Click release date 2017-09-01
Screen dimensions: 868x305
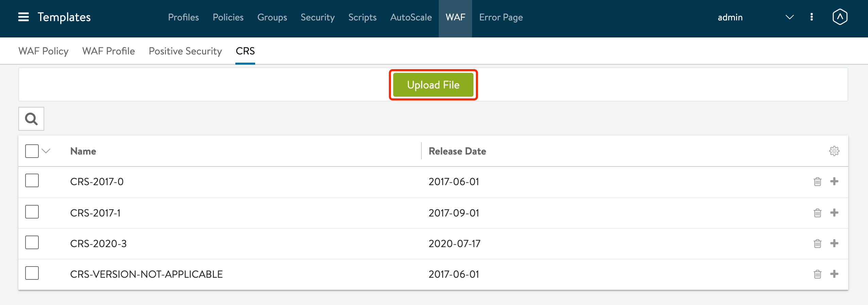pyautogui.click(x=454, y=213)
